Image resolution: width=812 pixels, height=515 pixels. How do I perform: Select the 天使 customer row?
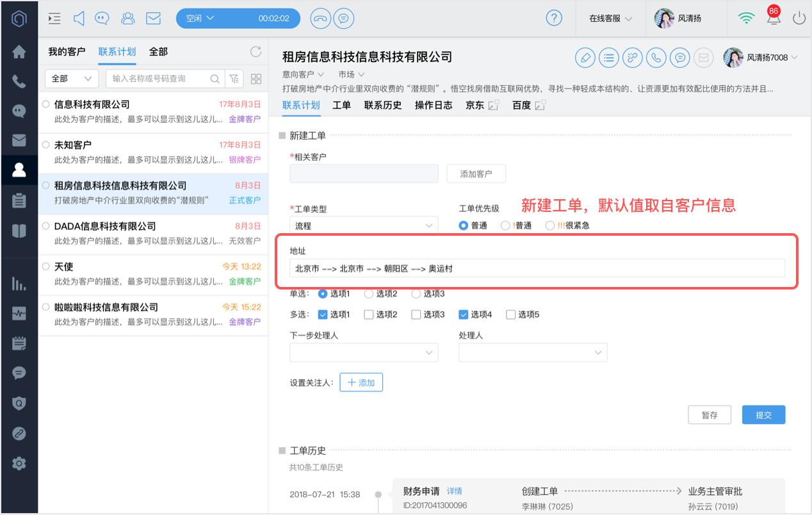tap(153, 274)
